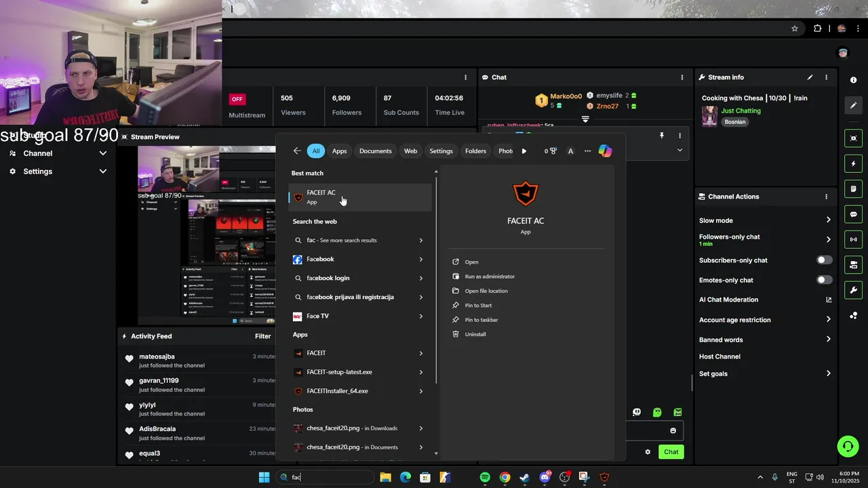
Task: Expand Banned words options
Action: click(828, 340)
